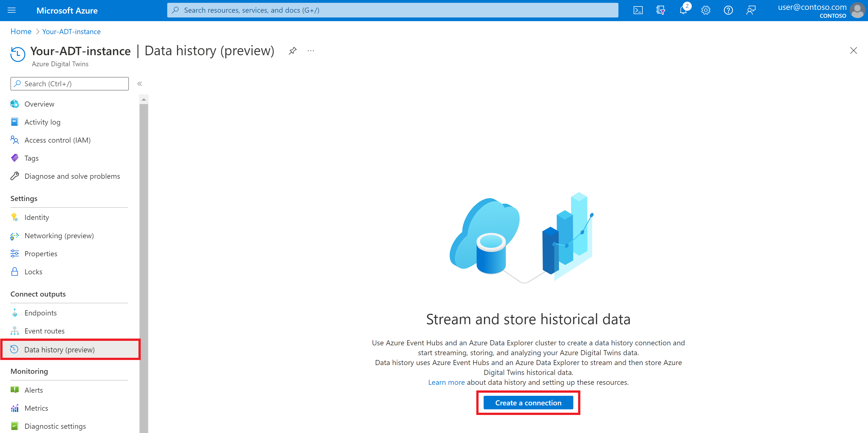Click Home breadcrumb link

pos(21,32)
